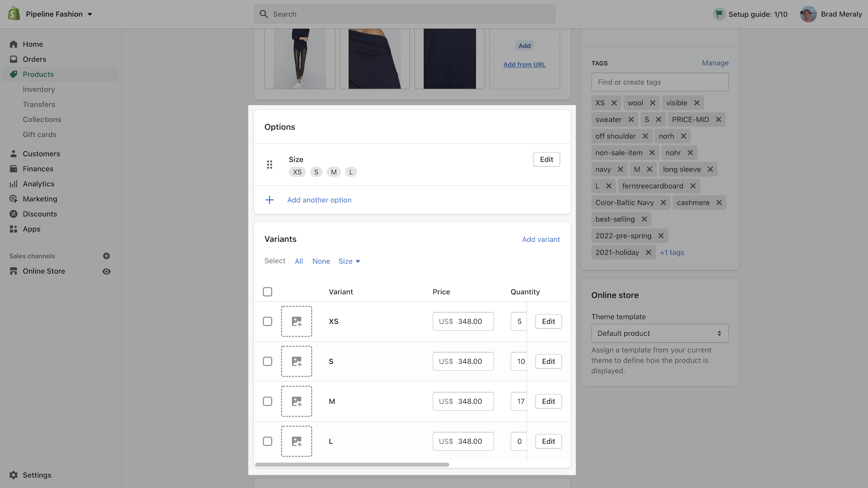Add image to XS variant

(297, 321)
